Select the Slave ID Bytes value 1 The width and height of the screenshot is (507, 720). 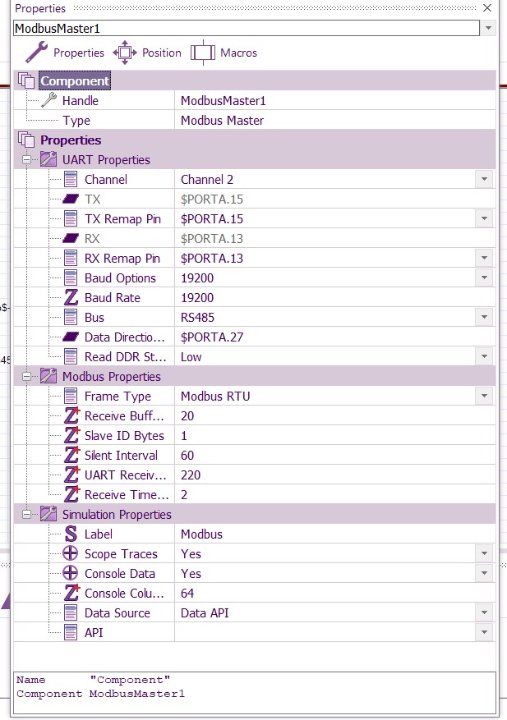coord(335,435)
